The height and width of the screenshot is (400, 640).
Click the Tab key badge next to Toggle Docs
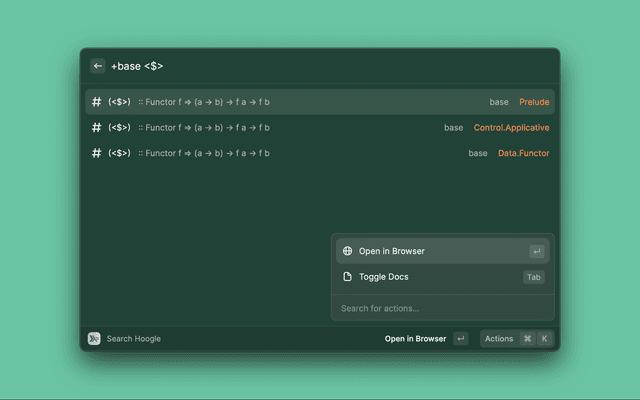click(534, 277)
